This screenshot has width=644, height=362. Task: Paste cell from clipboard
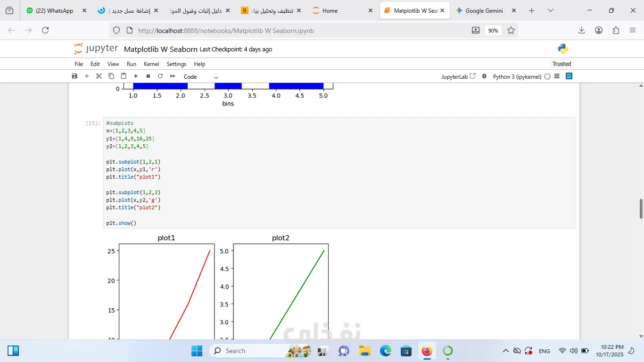pyautogui.click(x=124, y=76)
